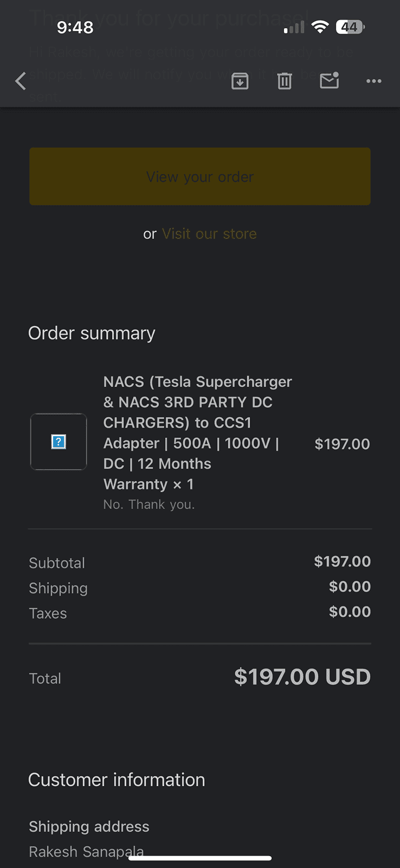Open the Visit our store link

coord(209,234)
